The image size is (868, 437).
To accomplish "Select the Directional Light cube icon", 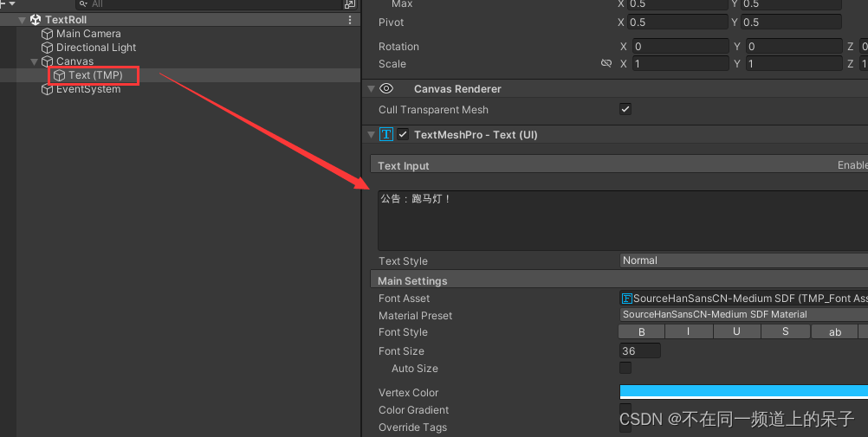I will [48, 48].
